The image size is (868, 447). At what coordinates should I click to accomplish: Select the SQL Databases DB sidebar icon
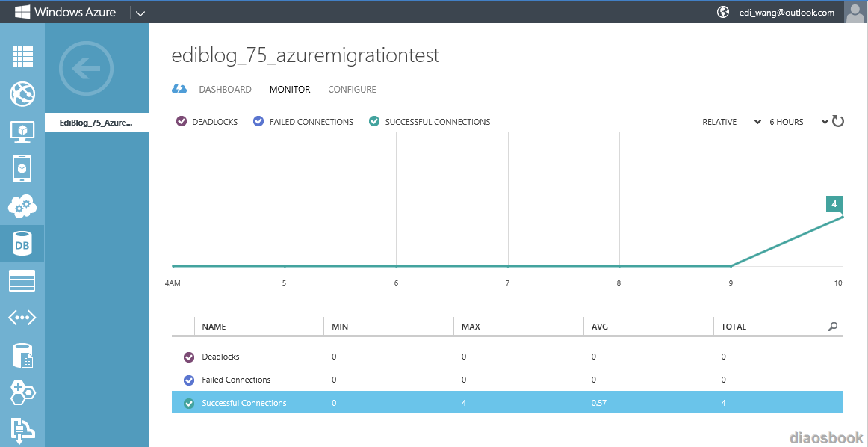(x=22, y=244)
